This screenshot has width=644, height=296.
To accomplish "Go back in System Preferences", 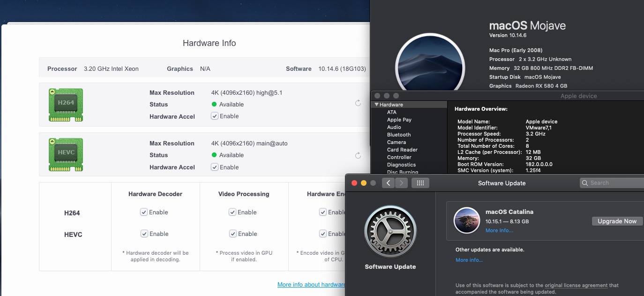I will click(388, 183).
